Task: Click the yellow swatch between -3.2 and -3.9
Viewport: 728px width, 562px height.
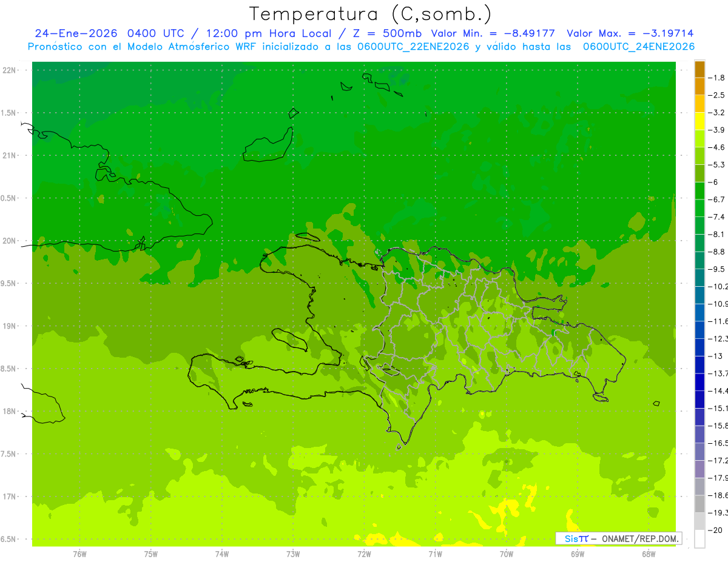Action: [699, 121]
